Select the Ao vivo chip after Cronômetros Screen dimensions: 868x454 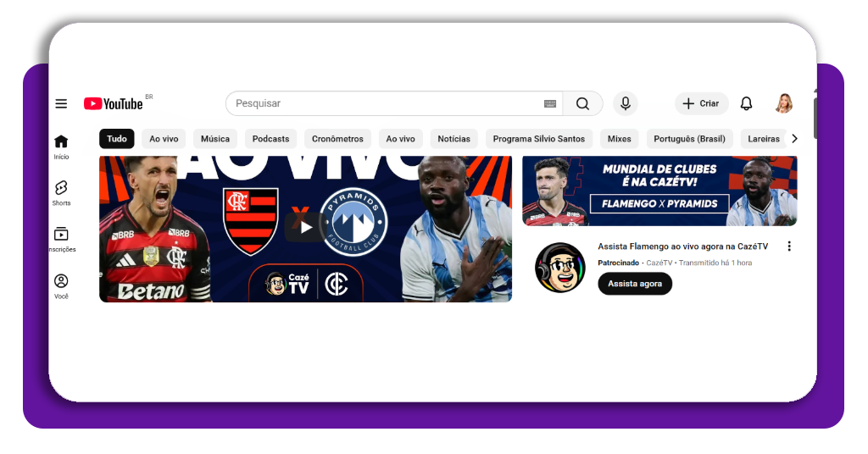pyautogui.click(x=401, y=139)
